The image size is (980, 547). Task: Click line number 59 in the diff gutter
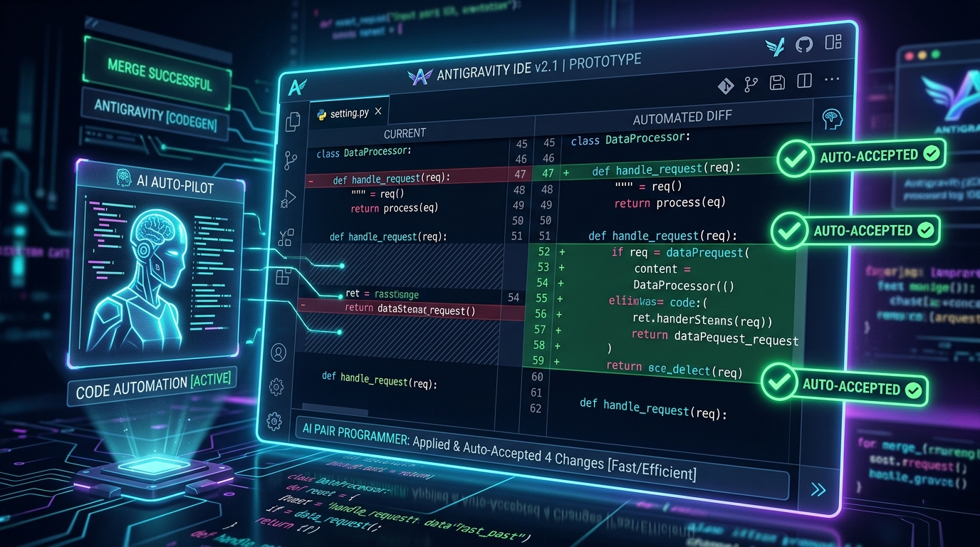[538, 361]
